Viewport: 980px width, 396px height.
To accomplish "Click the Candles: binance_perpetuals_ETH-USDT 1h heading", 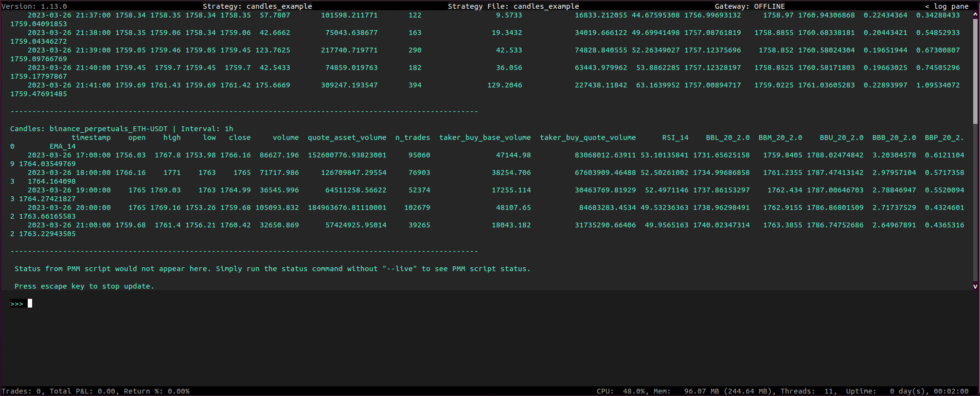I will (x=122, y=129).
